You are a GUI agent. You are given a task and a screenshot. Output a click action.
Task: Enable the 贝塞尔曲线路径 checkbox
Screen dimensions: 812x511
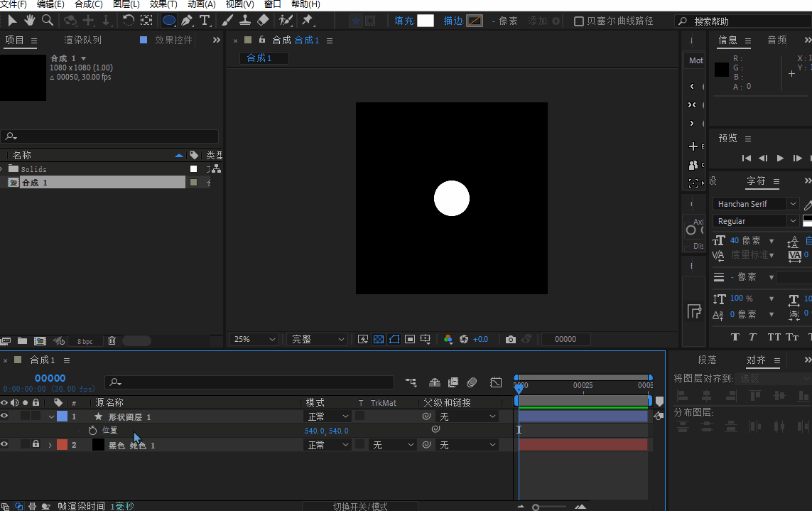578,21
